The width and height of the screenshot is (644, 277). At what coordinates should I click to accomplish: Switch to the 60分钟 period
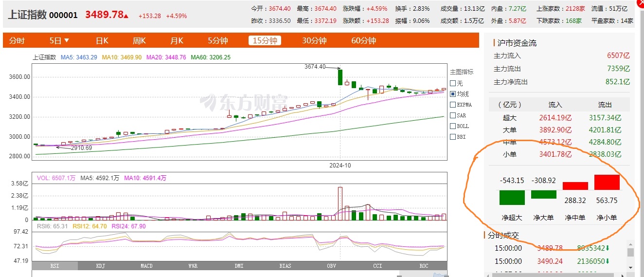click(x=364, y=40)
